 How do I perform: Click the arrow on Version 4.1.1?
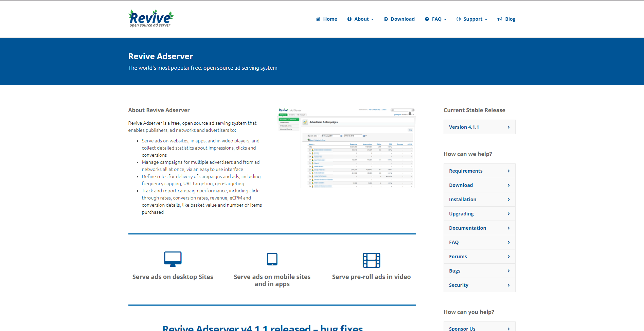point(508,127)
